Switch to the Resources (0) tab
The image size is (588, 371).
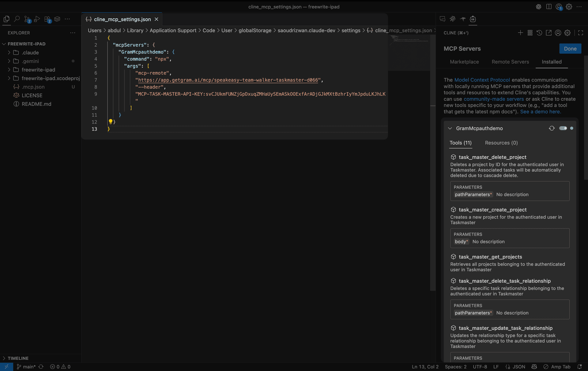point(501,143)
